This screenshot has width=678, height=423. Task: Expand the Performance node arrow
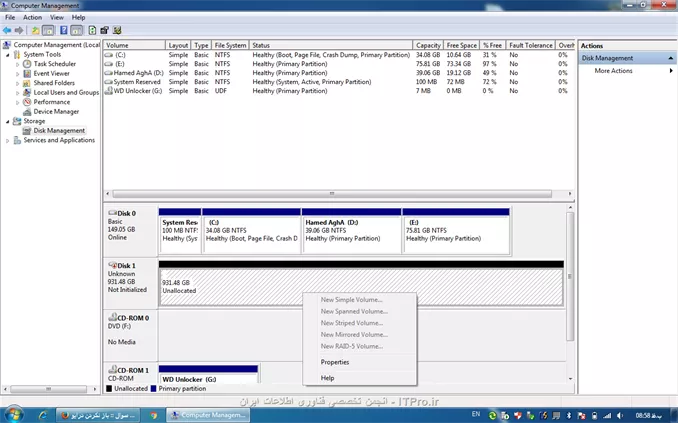[x=18, y=103]
